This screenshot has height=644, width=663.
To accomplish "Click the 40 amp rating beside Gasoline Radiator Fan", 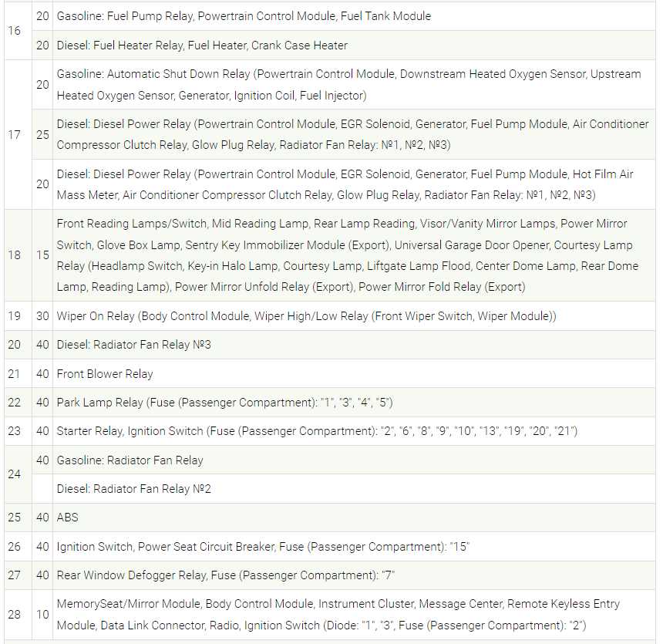I will (42, 460).
